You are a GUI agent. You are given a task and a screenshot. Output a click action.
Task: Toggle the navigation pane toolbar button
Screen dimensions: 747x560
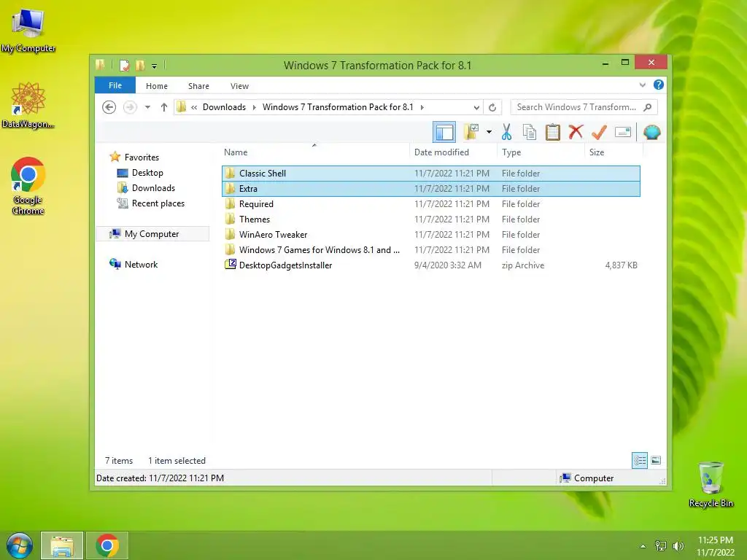pos(444,132)
